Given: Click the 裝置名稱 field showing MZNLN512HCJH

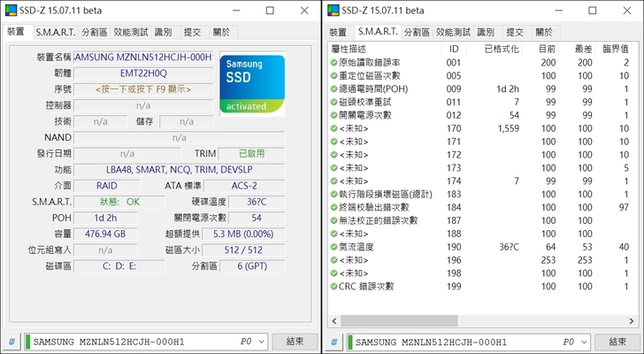Looking at the screenshot, I should [x=143, y=58].
